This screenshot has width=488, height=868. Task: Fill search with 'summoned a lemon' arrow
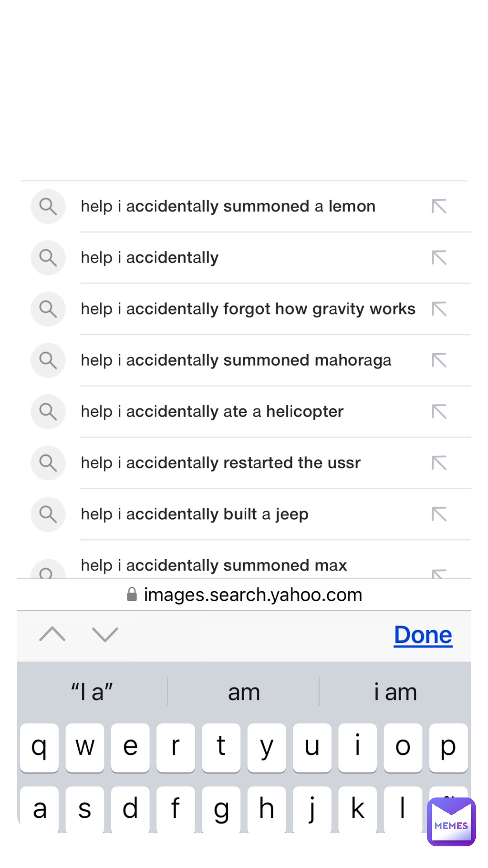coord(439,207)
